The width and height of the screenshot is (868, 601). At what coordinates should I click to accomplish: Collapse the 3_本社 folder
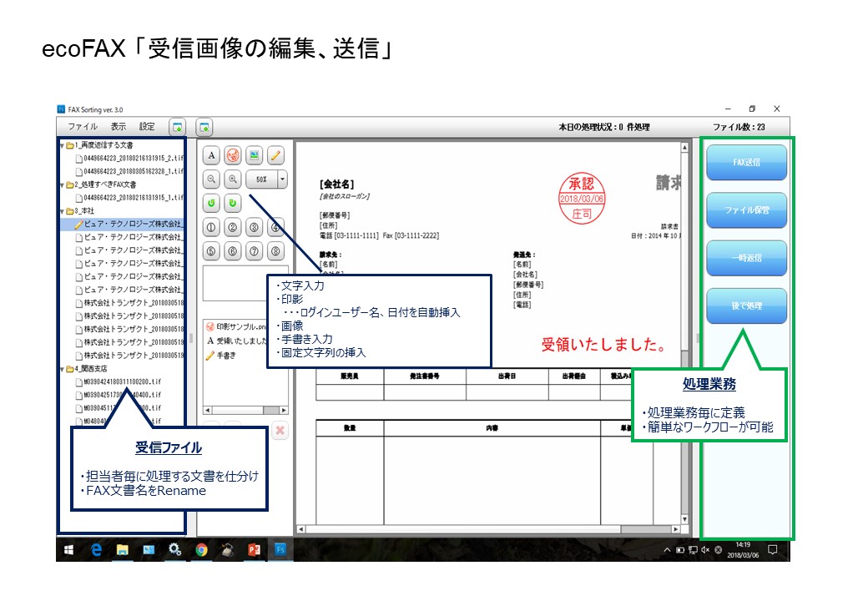click(62, 211)
